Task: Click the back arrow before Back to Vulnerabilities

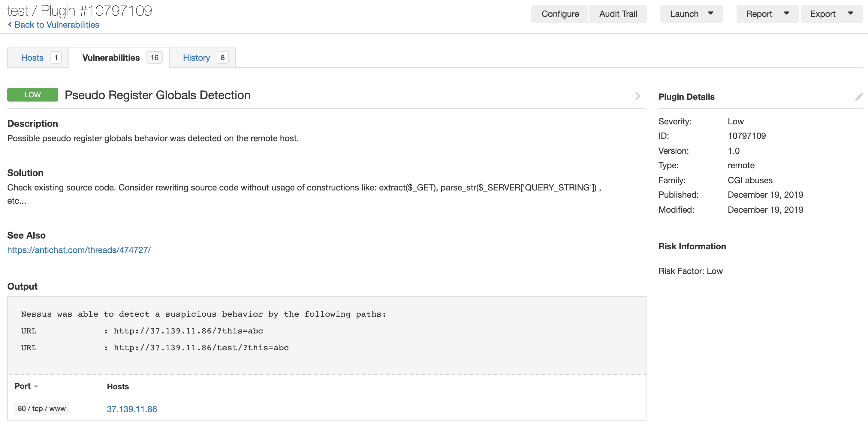Action: pyautogui.click(x=10, y=24)
